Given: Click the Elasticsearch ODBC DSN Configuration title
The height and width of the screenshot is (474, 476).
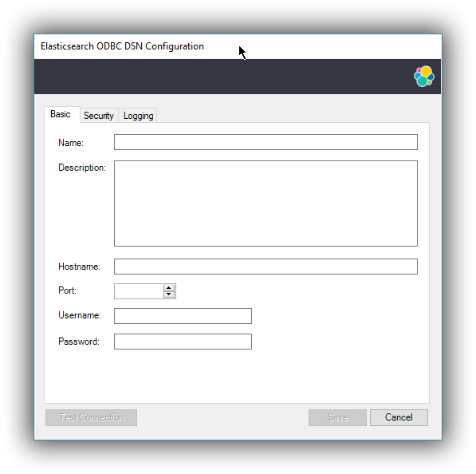Looking at the screenshot, I should [x=122, y=46].
